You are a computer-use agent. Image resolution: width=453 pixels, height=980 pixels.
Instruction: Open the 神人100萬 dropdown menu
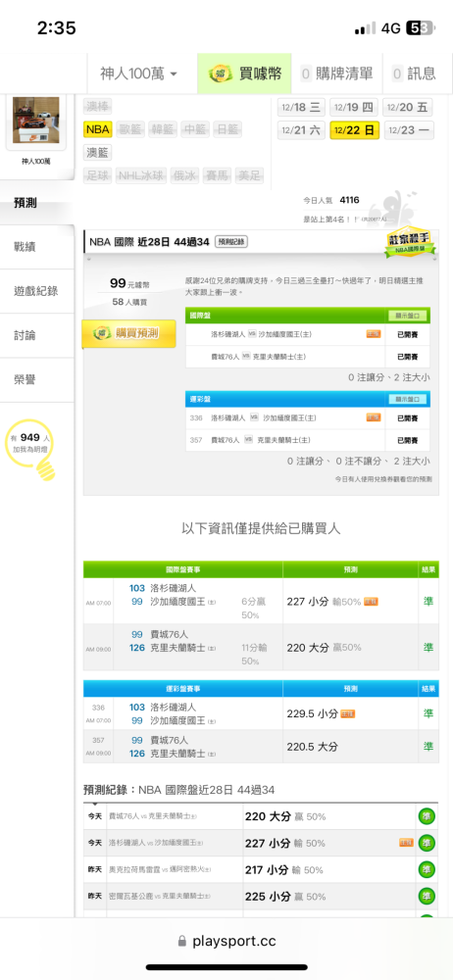coord(139,73)
